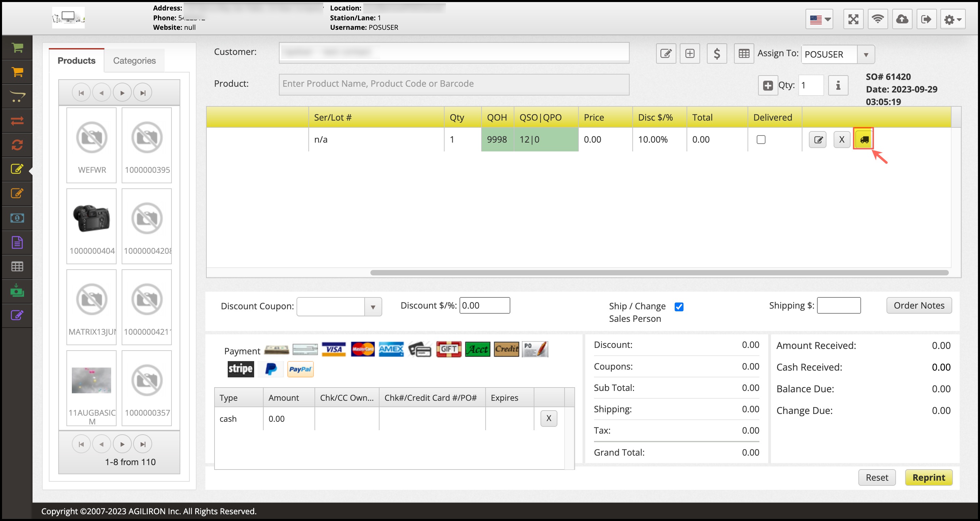This screenshot has width=980, height=521.
Task: Select the Products tab
Action: (x=77, y=60)
